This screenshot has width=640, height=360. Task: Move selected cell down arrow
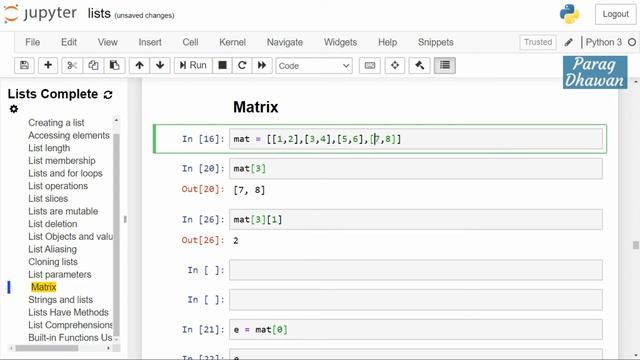(x=160, y=65)
